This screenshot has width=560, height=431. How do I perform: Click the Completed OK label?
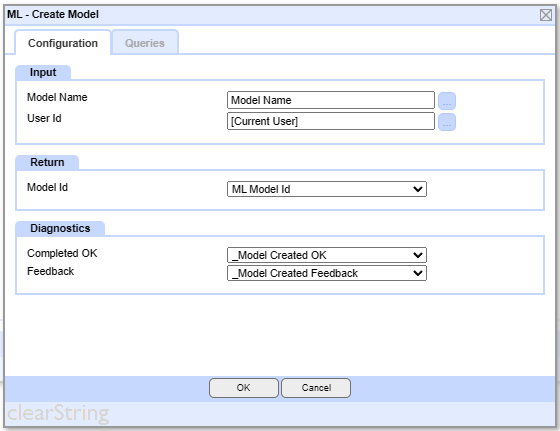62,253
